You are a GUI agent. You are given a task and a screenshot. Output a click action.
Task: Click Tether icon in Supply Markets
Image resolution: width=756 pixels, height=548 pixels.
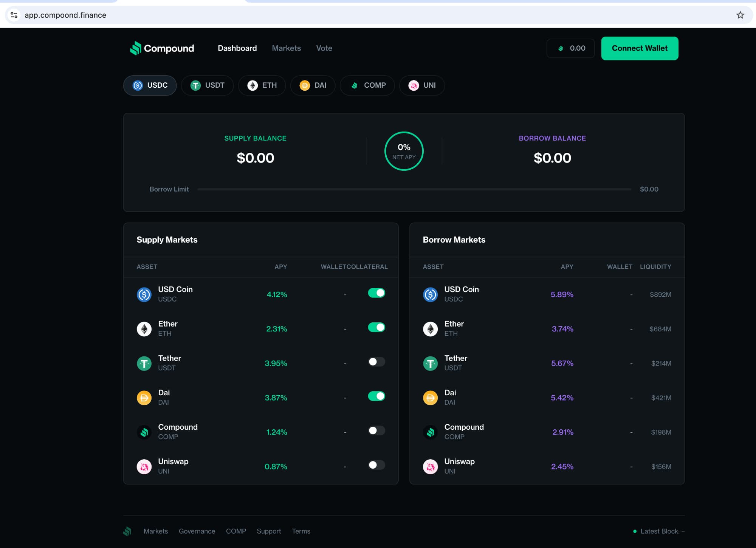point(144,363)
